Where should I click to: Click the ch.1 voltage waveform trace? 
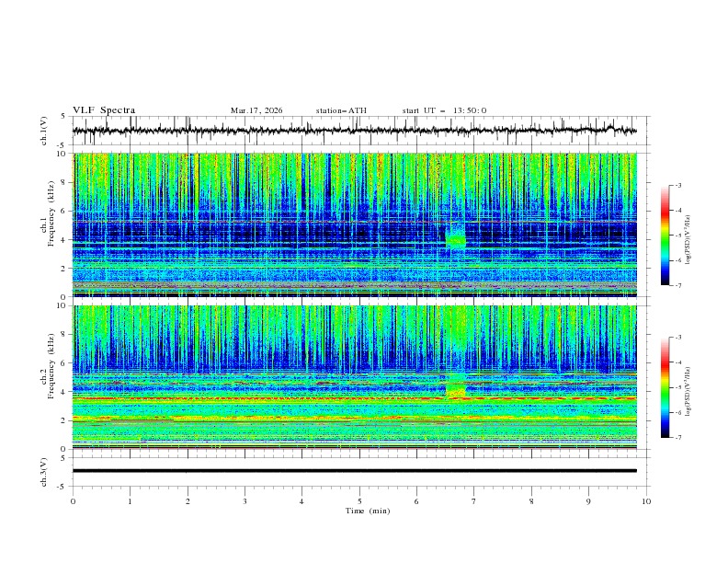click(354, 131)
